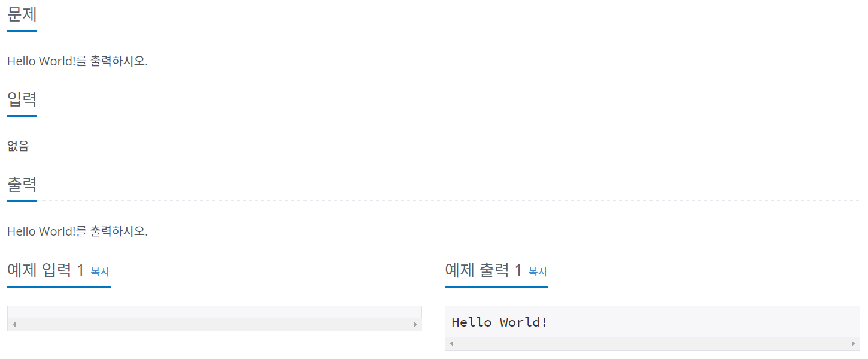Click the 복사 link beside 예제 출력 1
Viewport: 868px width, 359px height.
[538, 271]
